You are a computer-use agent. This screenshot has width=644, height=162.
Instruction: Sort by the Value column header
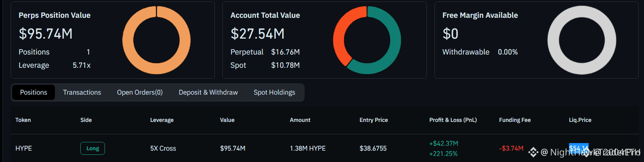click(x=227, y=120)
